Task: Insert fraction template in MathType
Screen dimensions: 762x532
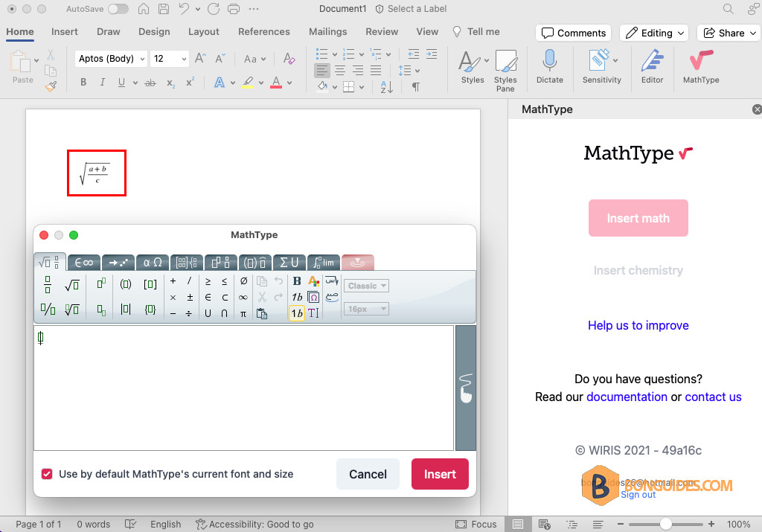Action: (x=48, y=285)
